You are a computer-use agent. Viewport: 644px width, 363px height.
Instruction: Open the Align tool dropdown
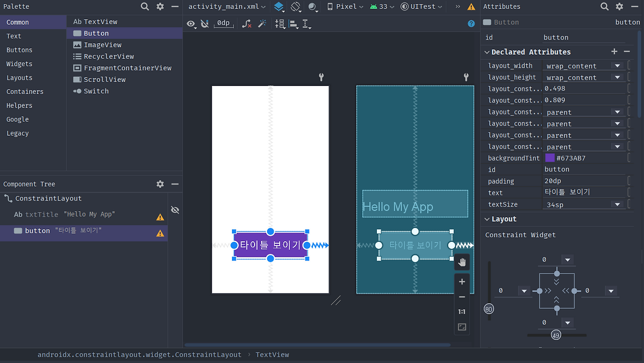[294, 24]
